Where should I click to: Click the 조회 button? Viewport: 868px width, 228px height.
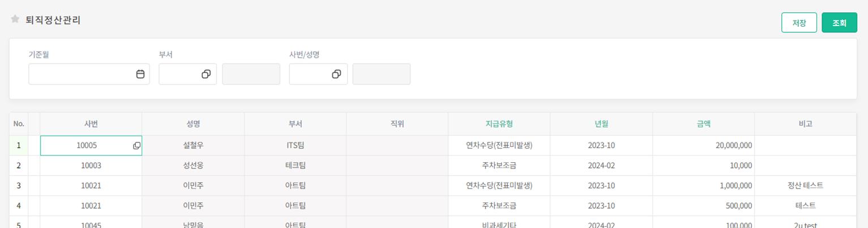point(839,23)
